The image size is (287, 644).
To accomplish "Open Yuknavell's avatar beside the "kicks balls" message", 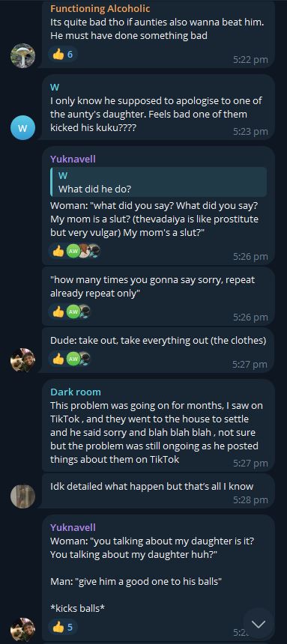I will 22,630.
